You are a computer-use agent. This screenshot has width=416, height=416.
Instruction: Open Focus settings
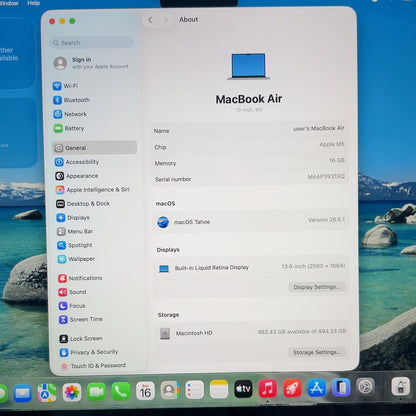(x=72, y=306)
